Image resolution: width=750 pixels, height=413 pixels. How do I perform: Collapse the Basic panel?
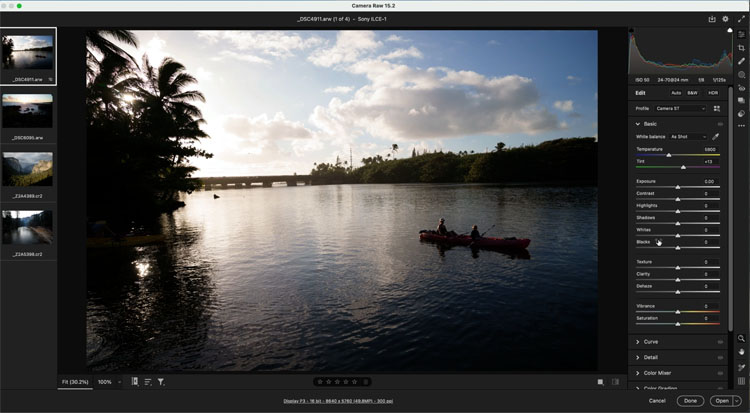coord(638,124)
